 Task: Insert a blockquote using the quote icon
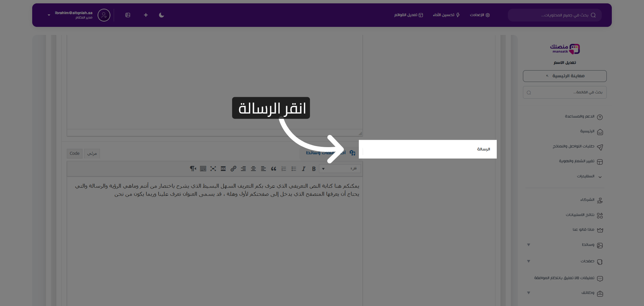tap(274, 169)
